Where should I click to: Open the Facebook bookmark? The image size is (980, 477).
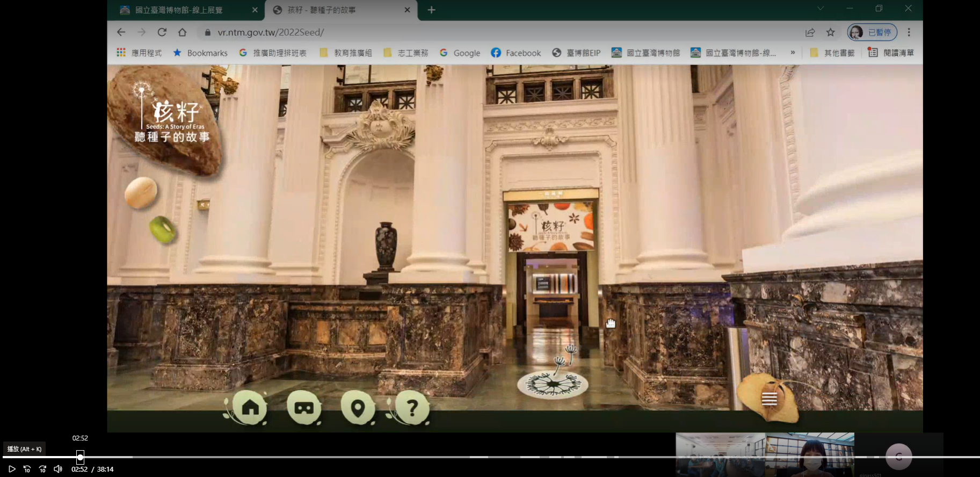516,53
